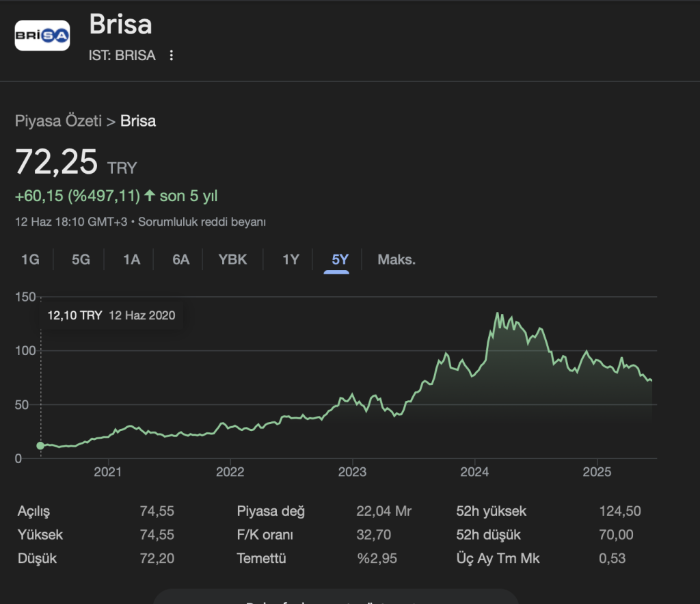Click the IST: BRISA ticker text
This screenshot has width=700, height=604.
point(122,55)
